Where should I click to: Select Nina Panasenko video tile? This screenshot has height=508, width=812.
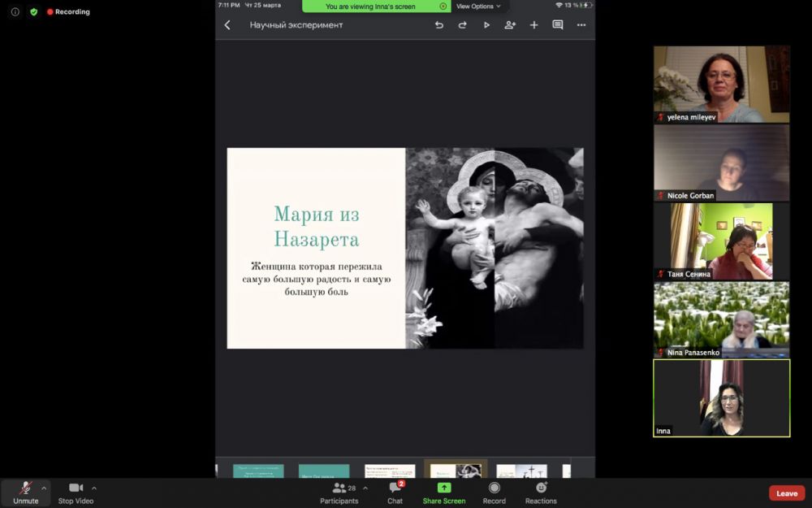pyautogui.click(x=721, y=319)
